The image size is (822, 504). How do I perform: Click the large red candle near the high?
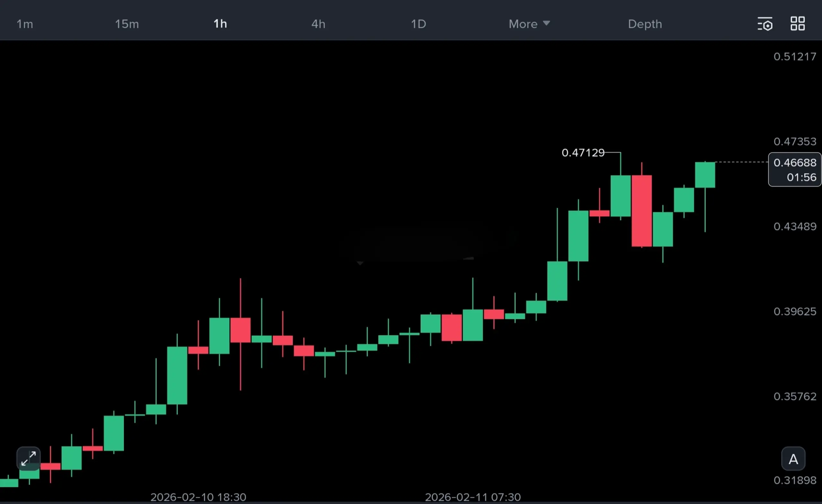[642, 211]
